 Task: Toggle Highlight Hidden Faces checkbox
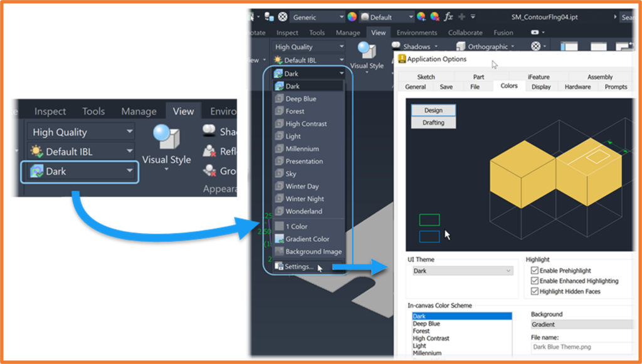[534, 291]
